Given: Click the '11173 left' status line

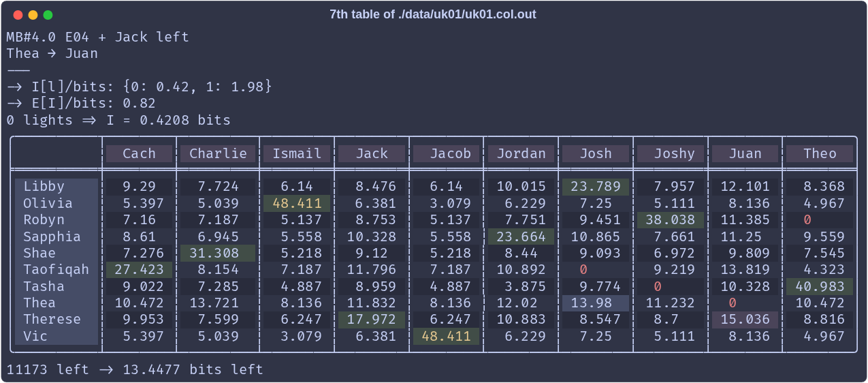Looking at the screenshot, I should click(x=135, y=370).
